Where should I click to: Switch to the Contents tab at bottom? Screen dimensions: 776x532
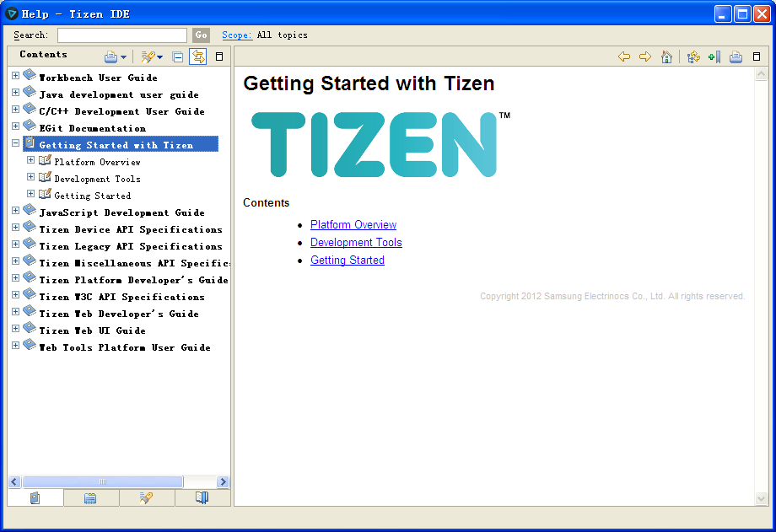point(35,497)
